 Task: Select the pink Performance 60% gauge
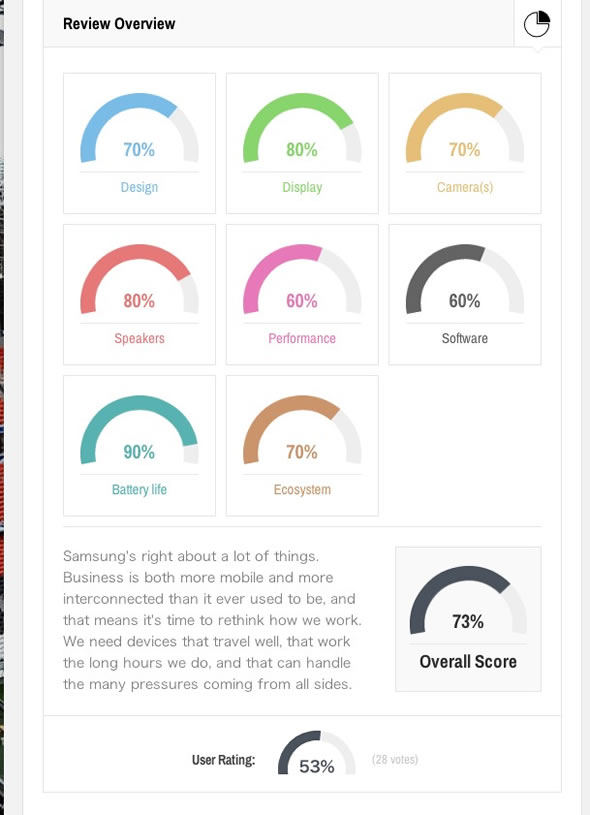[x=302, y=279]
